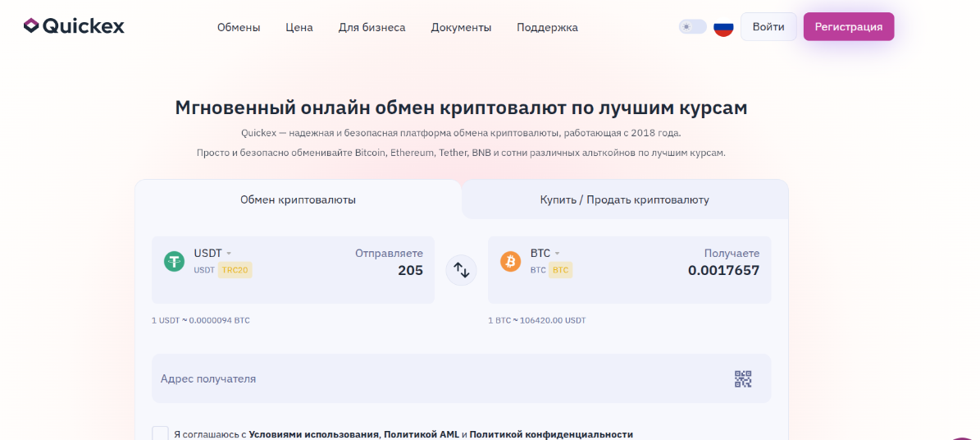Click the page headline Мгновенный онлайн обмен
This screenshot has height=440, width=980.
click(461, 108)
